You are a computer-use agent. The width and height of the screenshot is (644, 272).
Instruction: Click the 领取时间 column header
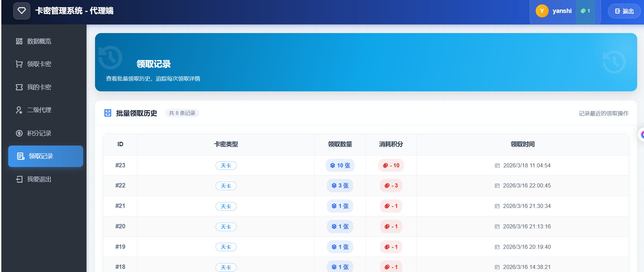tap(523, 144)
